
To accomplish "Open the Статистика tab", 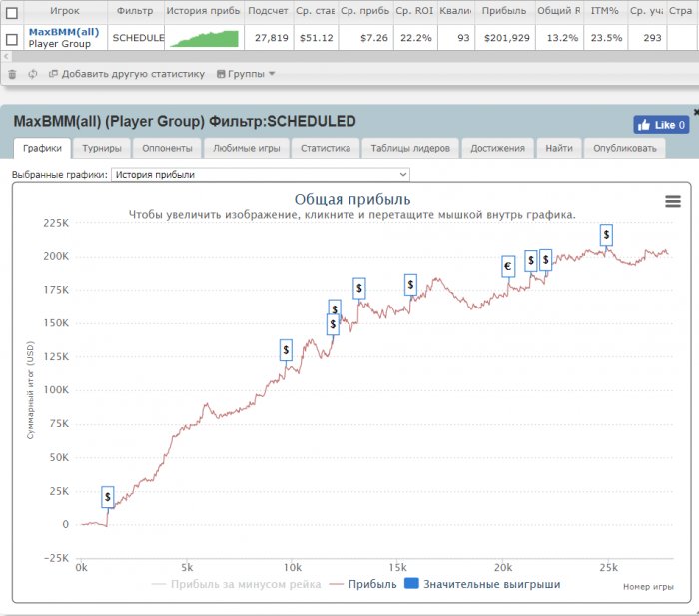I will 325,148.
